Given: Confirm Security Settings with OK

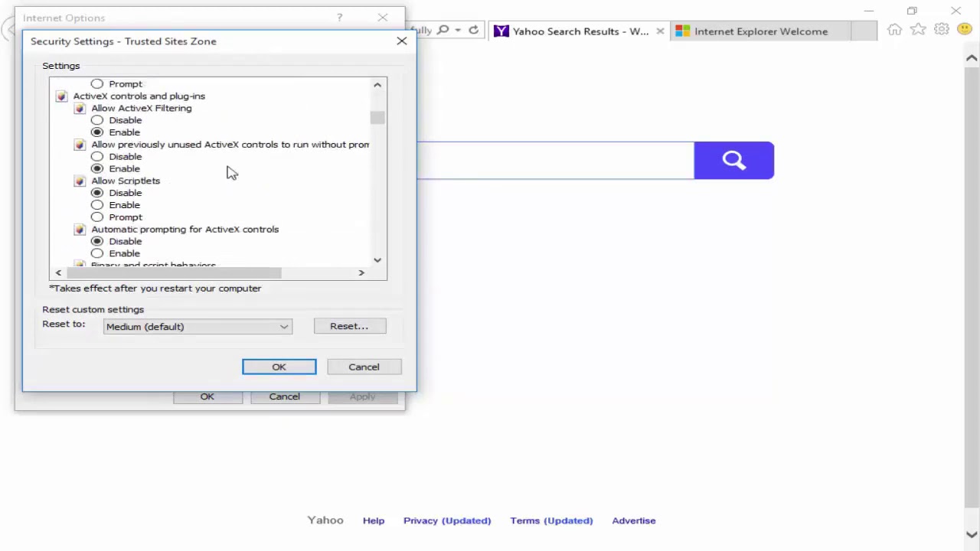Looking at the screenshot, I should 279,367.
